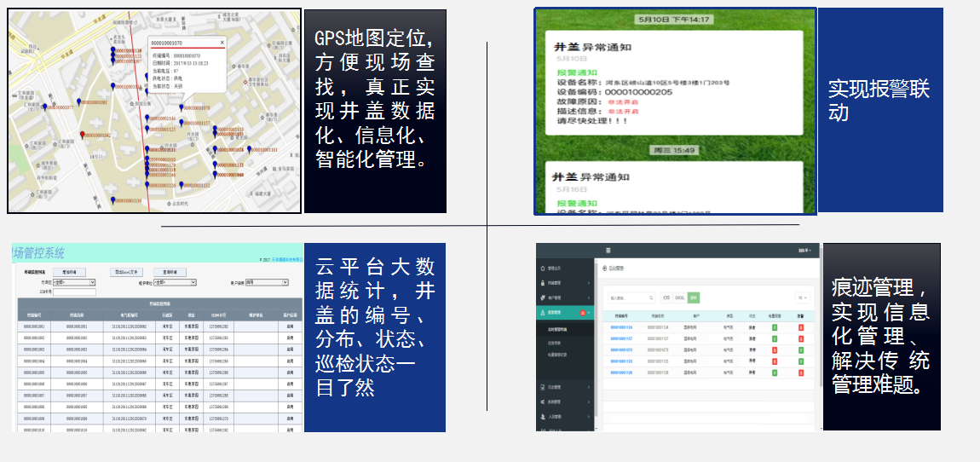Click the print button left of EXCEL

coord(666,297)
